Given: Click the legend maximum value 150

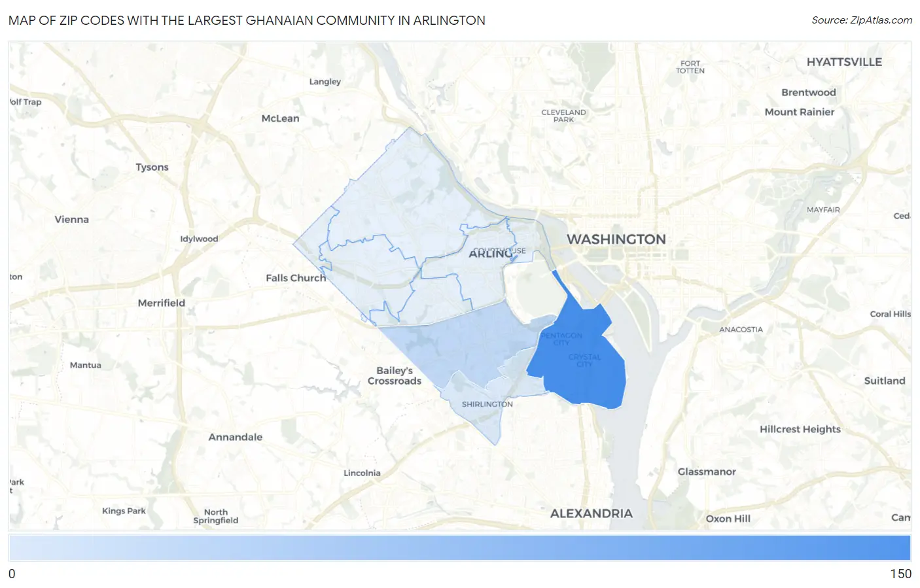Looking at the screenshot, I should [900, 574].
